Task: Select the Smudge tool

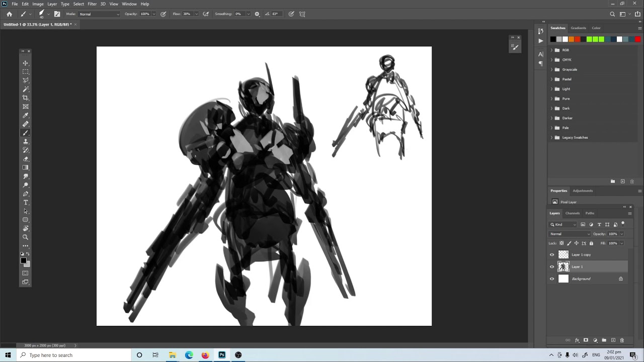Action: [26, 176]
